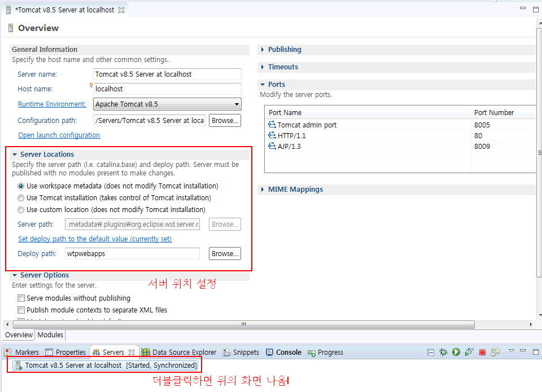542x392 pixels.
Task: Collapse the Server Locations section
Action: [15, 155]
